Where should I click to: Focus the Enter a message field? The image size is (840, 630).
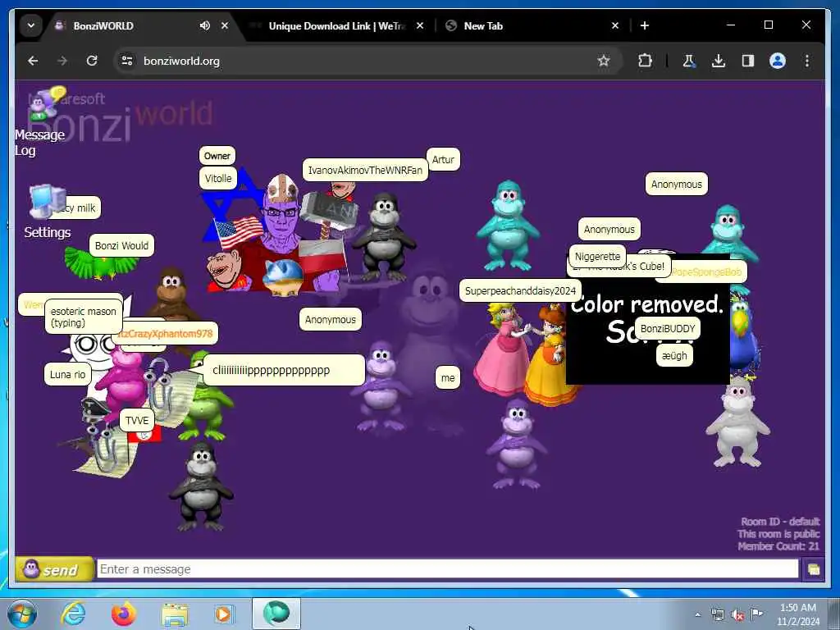coord(447,569)
